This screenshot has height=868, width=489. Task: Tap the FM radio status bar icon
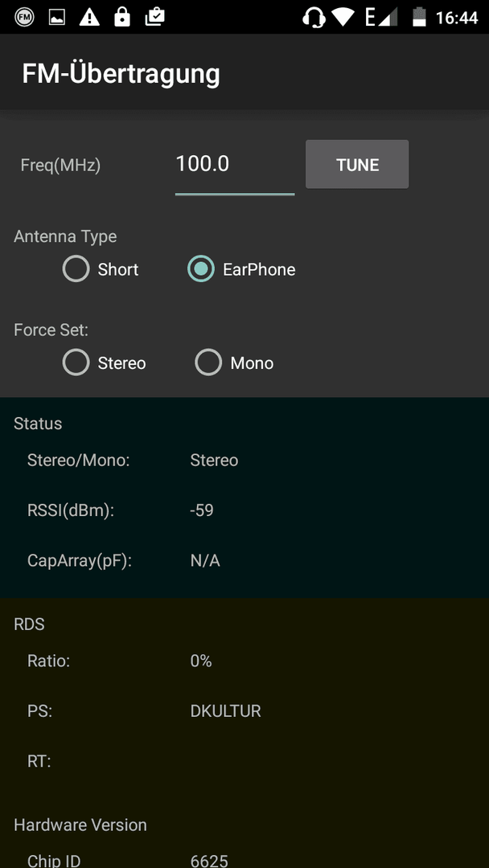pyautogui.click(x=24, y=17)
